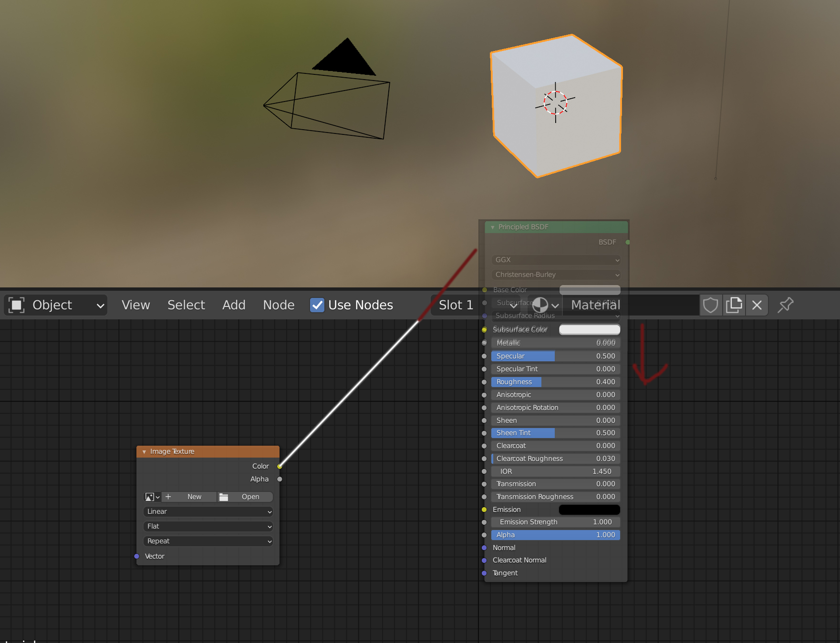Click the Sheen Tint slider

pyautogui.click(x=556, y=433)
